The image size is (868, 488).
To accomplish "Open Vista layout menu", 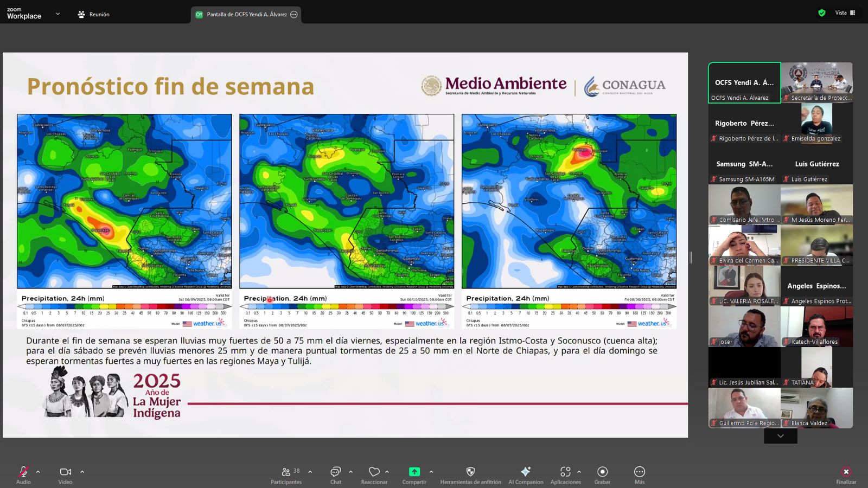I will tap(845, 12).
